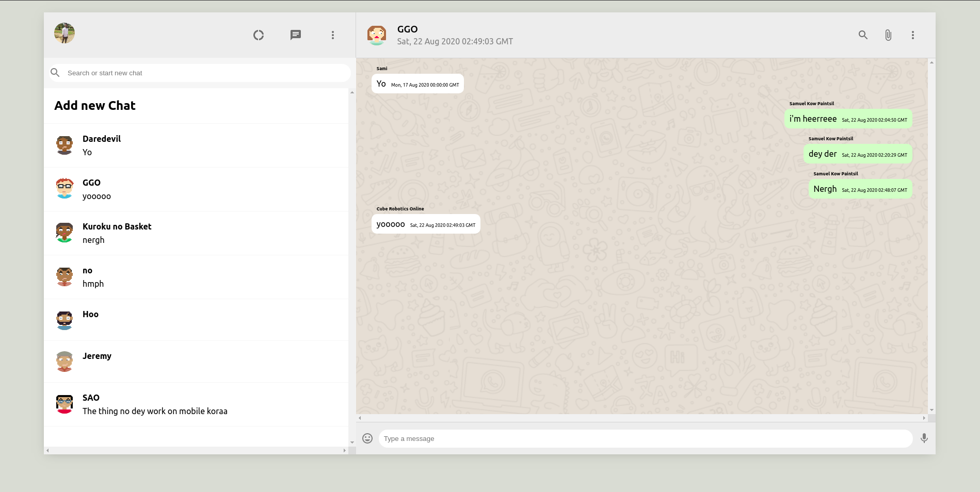The width and height of the screenshot is (980, 492).
Task: Click the GGO avatar in chat header
Action: pyautogui.click(x=377, y=35)
